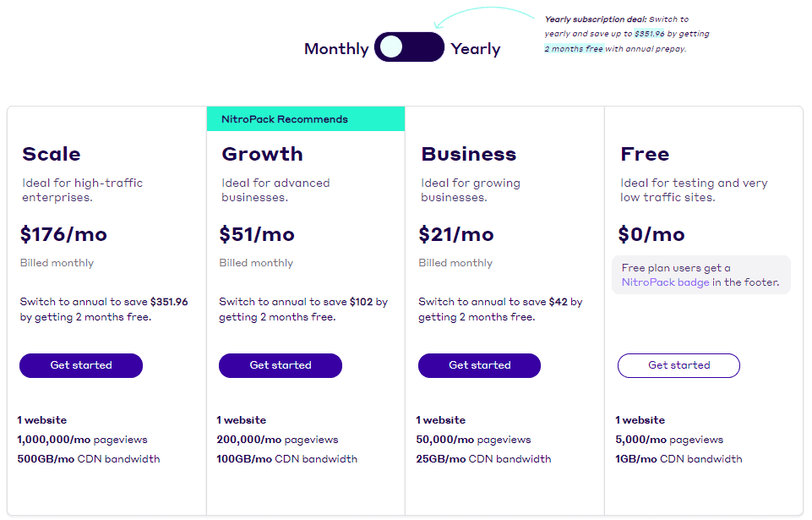Select the $0/mo price text
The image size is (812, 520).
651,234
